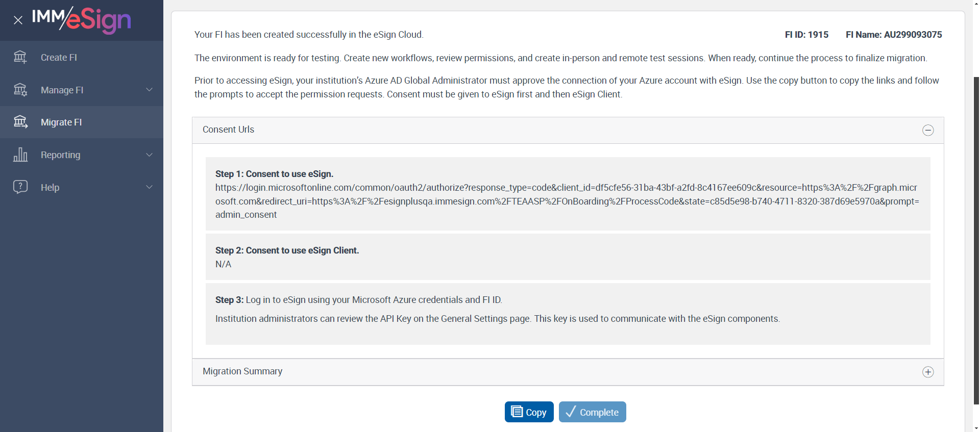
Task: Expand the Manage FI submenu chevron
Action: pyautogui.click(x=149, y=90)
